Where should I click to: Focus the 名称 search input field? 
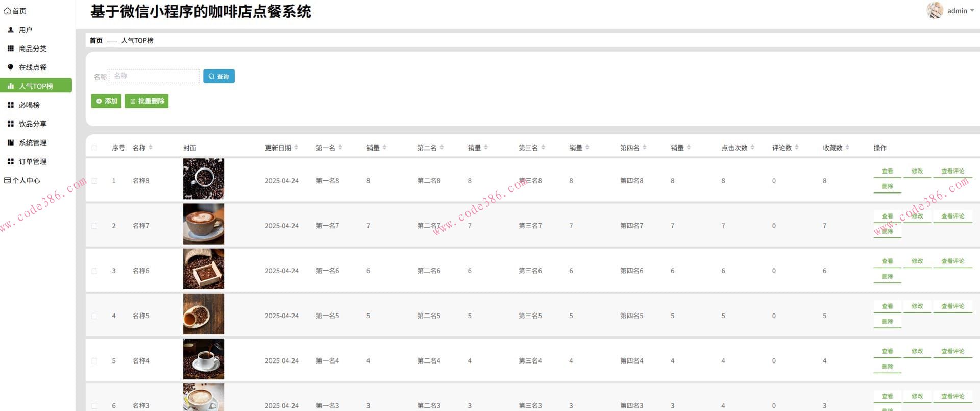[154, 76]
